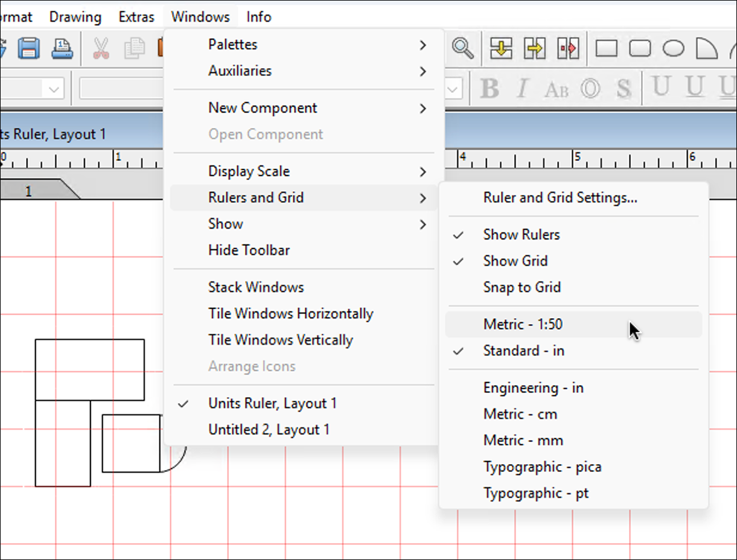Choose Metric - 1:50 ruler units
Viewport: 737px width, 560px height.
pyautogui.click(x=523, y=325)
